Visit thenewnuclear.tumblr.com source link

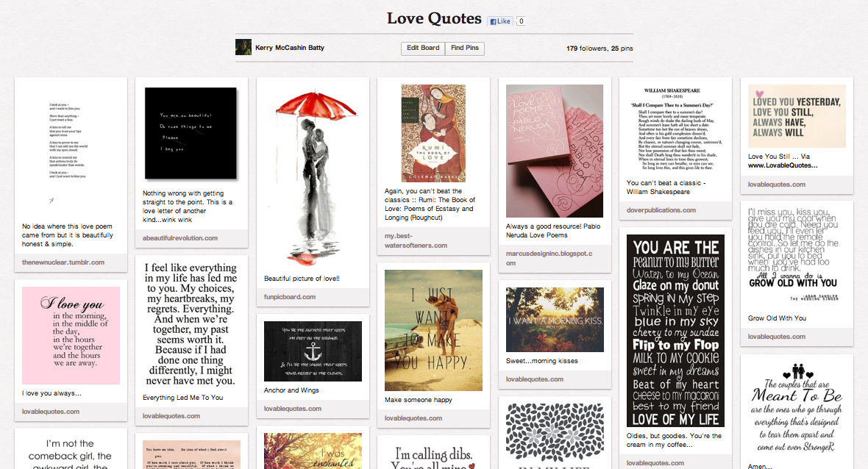click(x=63, y=262)
